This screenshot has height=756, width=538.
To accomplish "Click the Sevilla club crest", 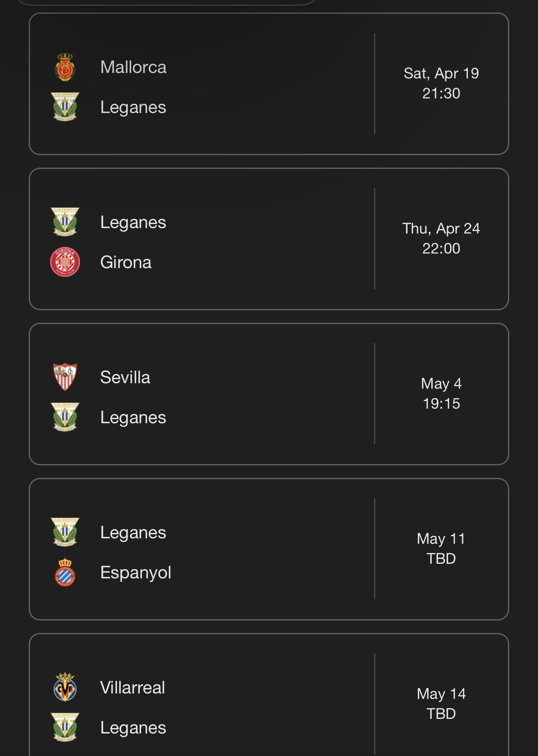I will [x=65, y=377].
